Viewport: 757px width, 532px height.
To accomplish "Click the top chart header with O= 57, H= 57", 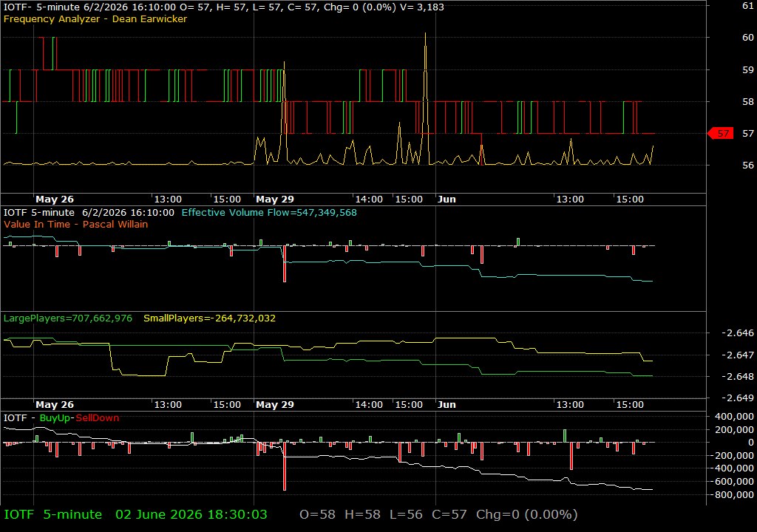I will pyautogui.click(x=223, y=7).
